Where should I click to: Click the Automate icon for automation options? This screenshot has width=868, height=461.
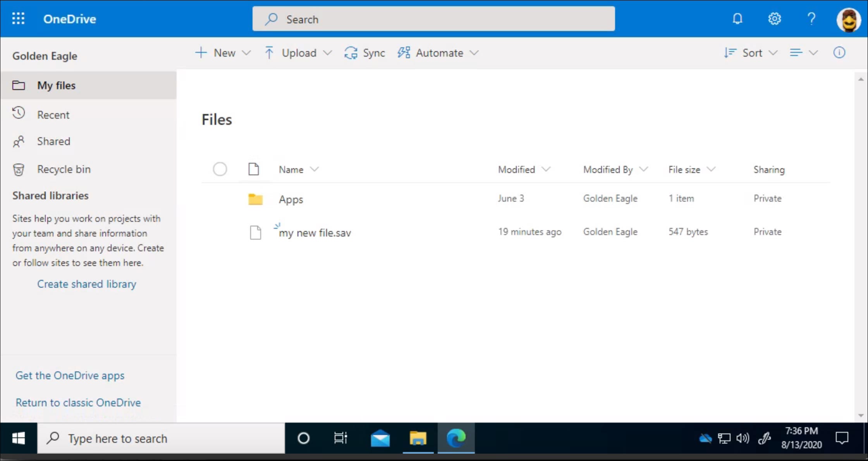[404, 52]
